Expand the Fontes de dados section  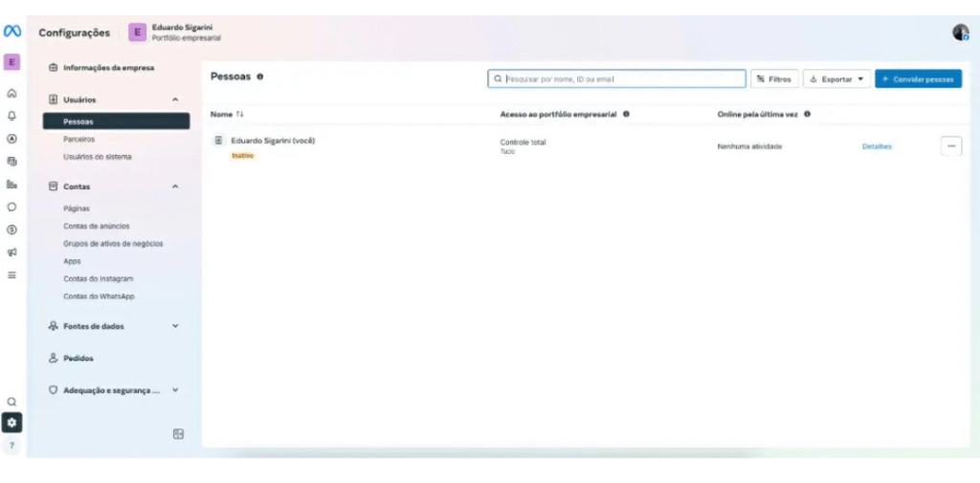coord(175,326)
